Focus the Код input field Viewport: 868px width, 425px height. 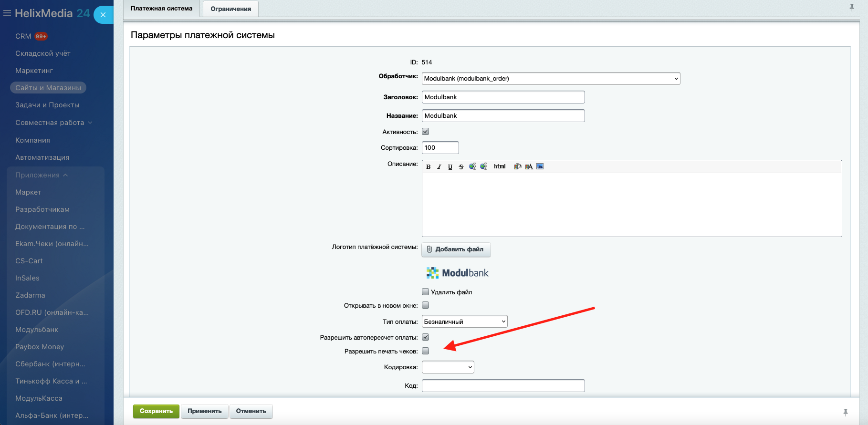pyautogui.click(x=503, y=385)
